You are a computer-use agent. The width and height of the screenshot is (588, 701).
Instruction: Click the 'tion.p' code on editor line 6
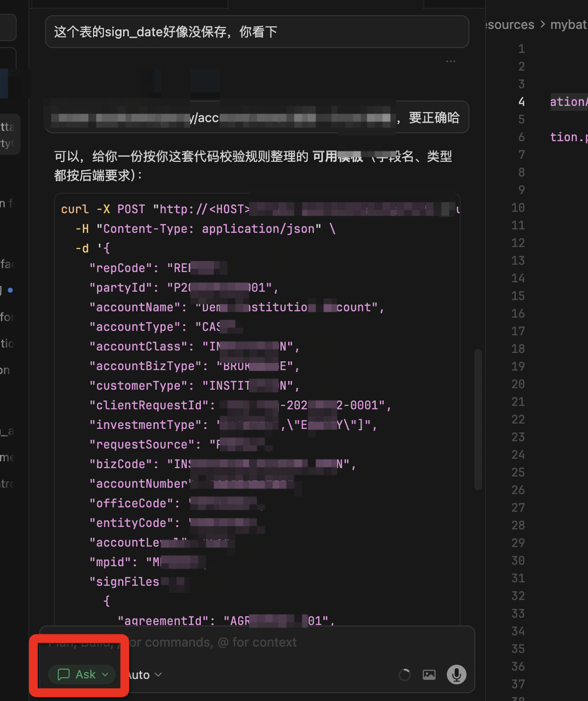point(569,137)
